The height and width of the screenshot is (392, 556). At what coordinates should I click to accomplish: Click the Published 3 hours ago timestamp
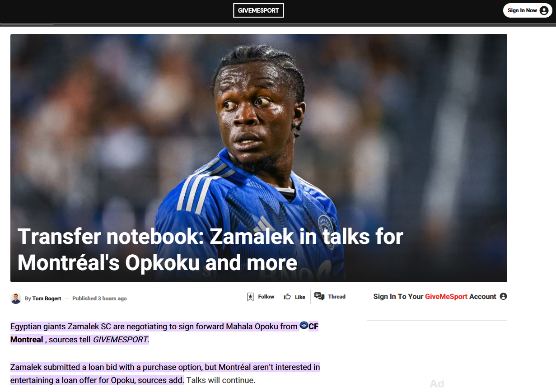coord(99,299)
